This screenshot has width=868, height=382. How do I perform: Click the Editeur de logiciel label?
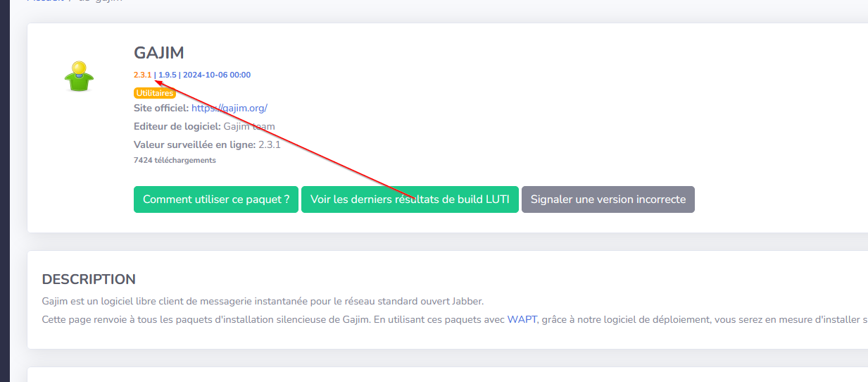[177, 126]
